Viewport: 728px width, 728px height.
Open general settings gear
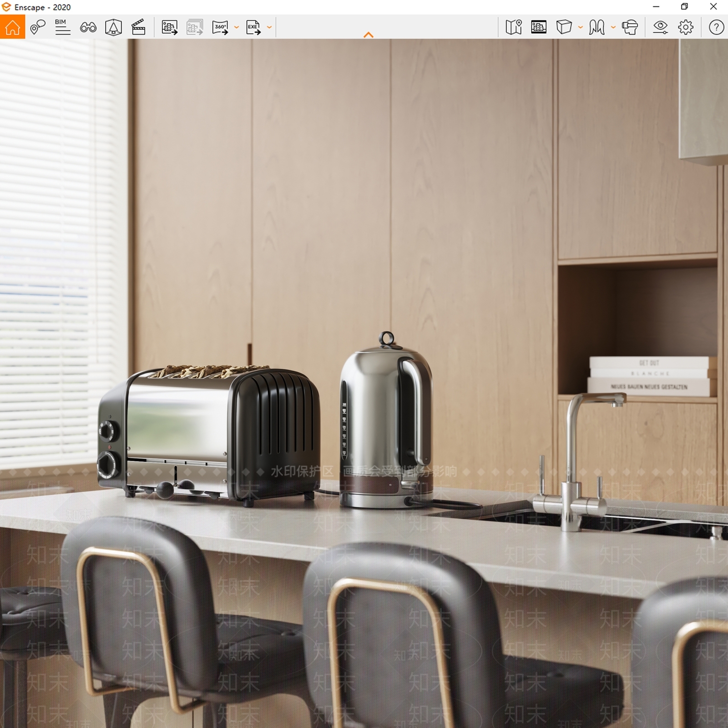686,27
